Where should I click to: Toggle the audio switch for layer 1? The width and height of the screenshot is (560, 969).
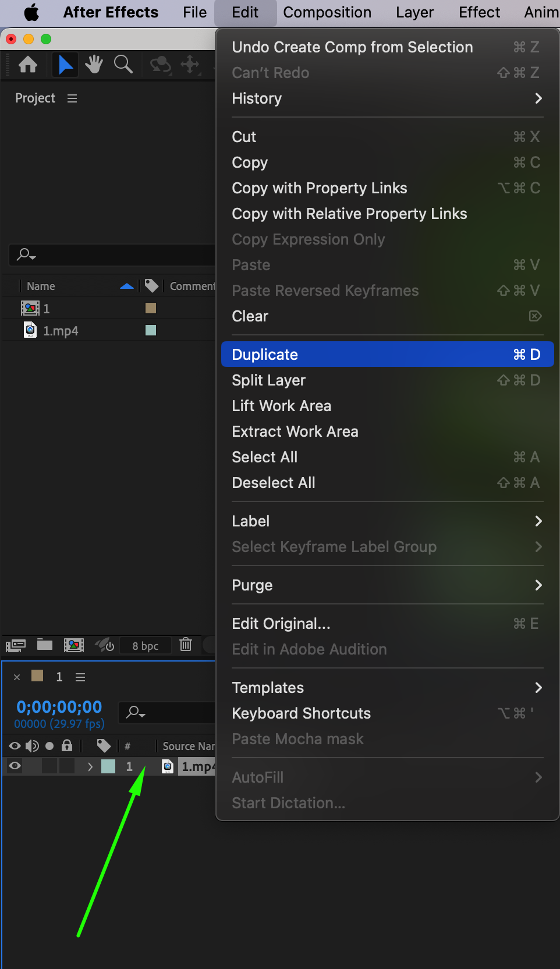pos(33,766)
